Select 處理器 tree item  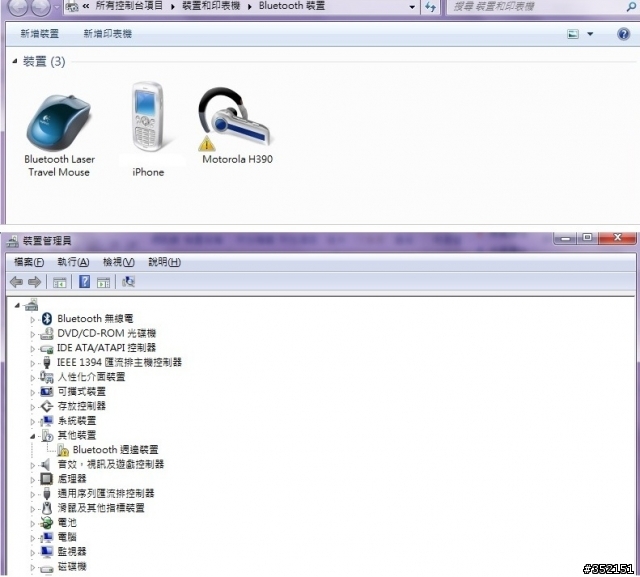pyautogui.click(x=72, y=479)
